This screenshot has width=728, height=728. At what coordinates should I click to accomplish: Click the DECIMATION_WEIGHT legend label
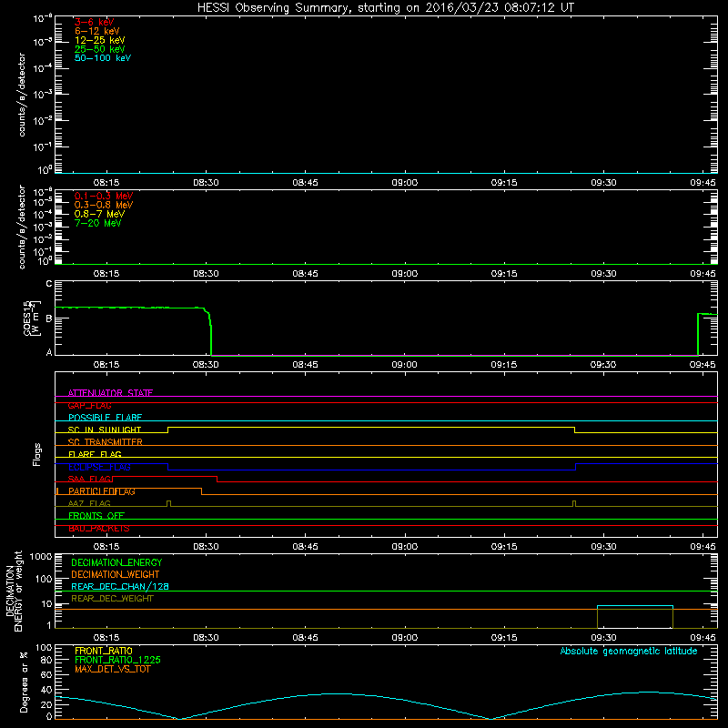pyautogui.click(x=116, y=574)
